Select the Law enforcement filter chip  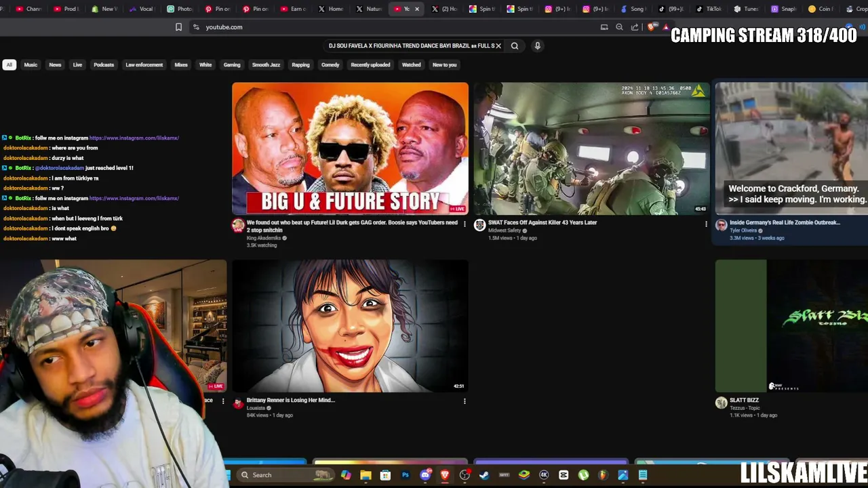pos(144,65)
